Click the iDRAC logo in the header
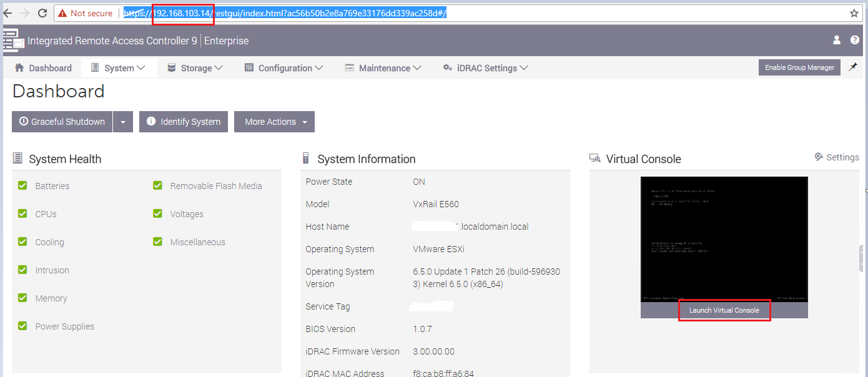The height and width of the screenshot is (377, 868). 12,40
